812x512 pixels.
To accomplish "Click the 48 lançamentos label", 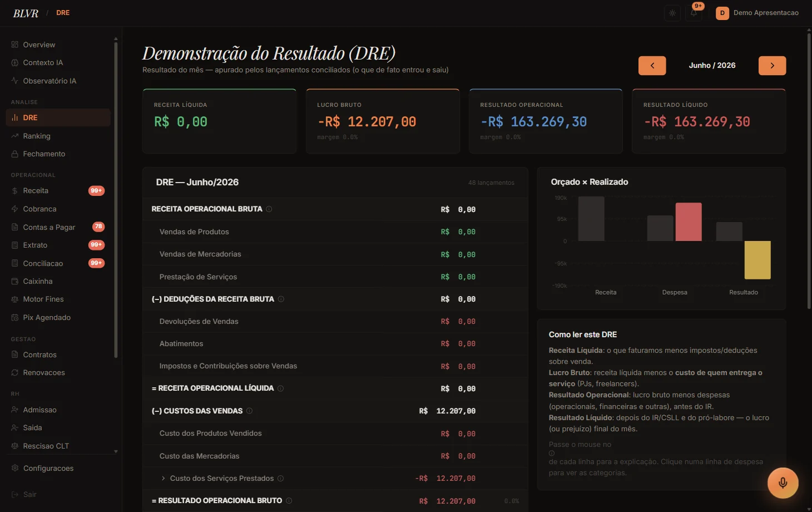I will point(491,183).
